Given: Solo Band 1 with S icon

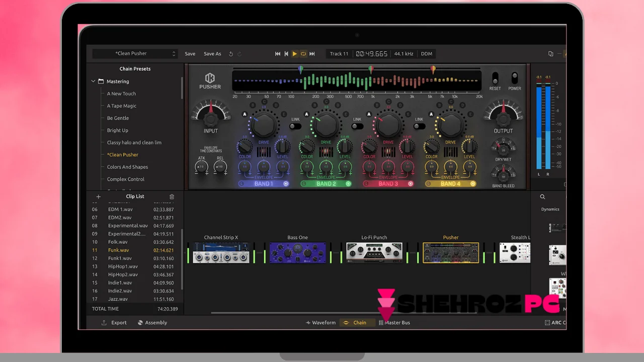Looking at the screenshot, I should point(242,184).
